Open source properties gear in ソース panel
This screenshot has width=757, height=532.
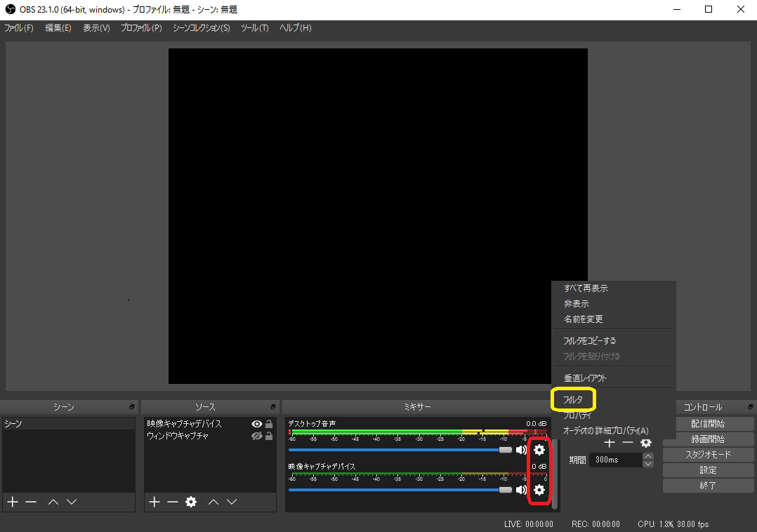coord(191,502)
